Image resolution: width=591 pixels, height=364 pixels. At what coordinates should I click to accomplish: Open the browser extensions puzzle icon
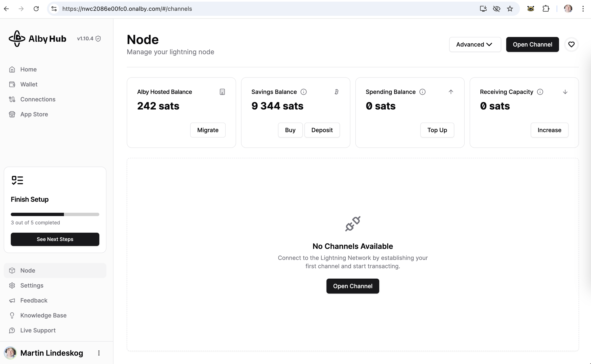point(546,9)
